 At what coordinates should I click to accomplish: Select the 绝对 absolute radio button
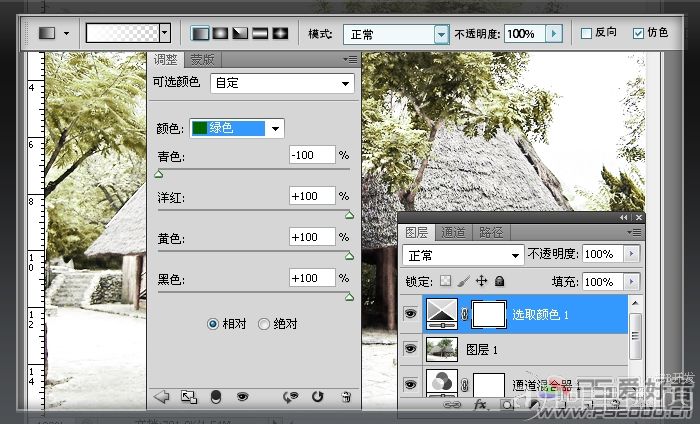(x=264, y=324)
